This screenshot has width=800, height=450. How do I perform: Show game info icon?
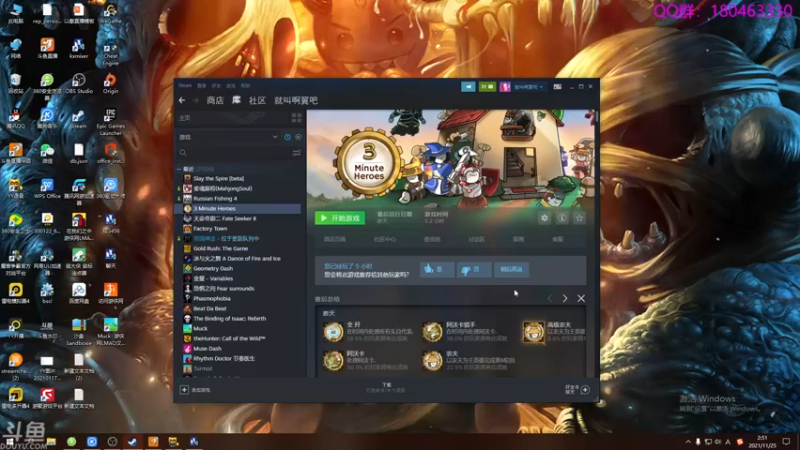(562, 218)
